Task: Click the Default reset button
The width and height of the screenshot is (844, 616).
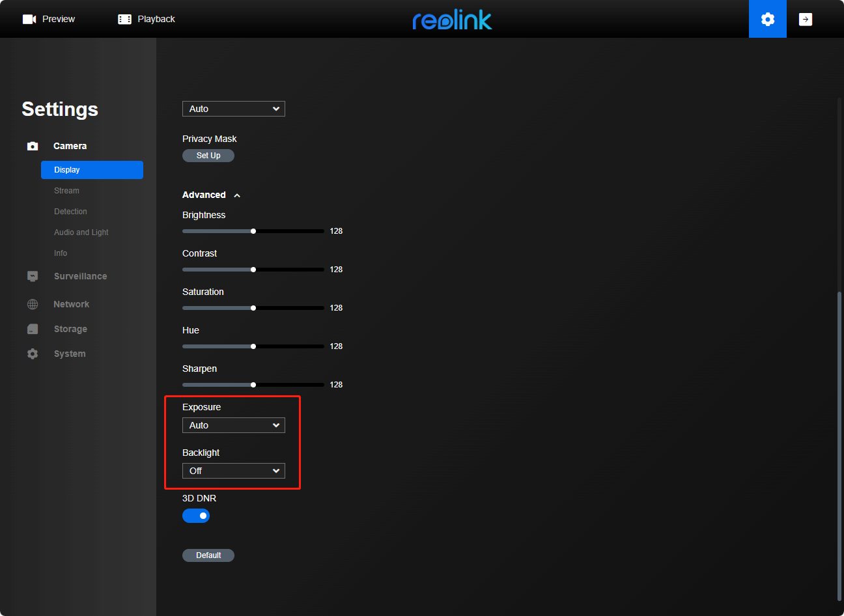Action: click(208, 555)
